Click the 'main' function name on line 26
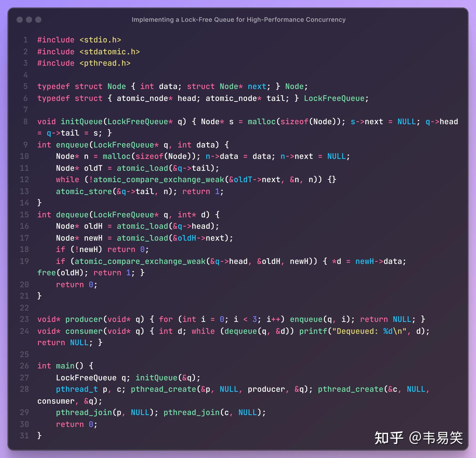This screenshot has width=476, height=458. (x=65, y=366)
